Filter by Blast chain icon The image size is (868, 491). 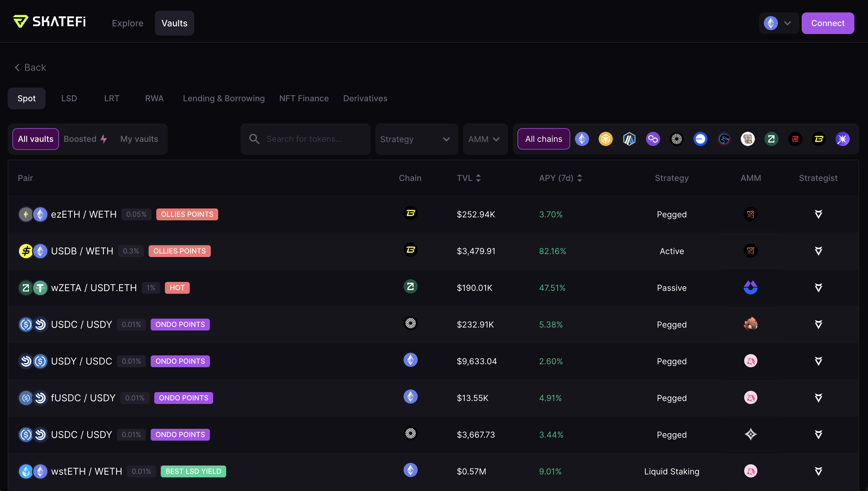pyautogui.click(x=819, y=139)
